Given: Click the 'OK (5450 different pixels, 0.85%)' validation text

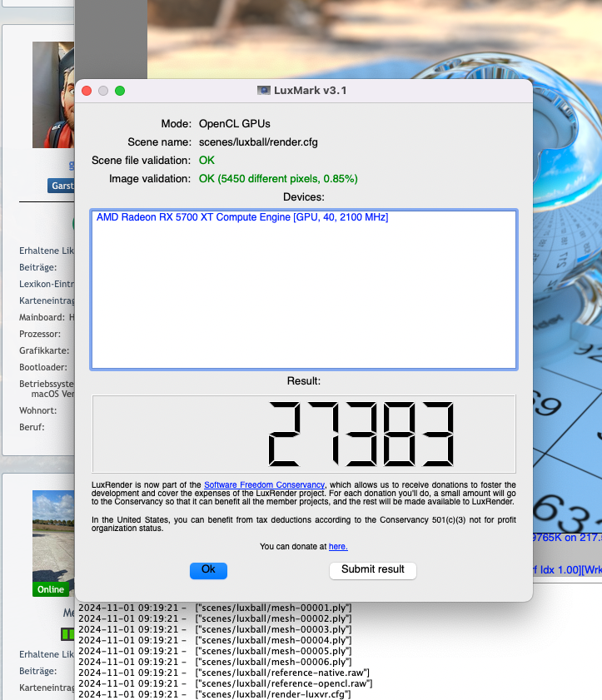Looking at the screenshot, I should (278, 179).
